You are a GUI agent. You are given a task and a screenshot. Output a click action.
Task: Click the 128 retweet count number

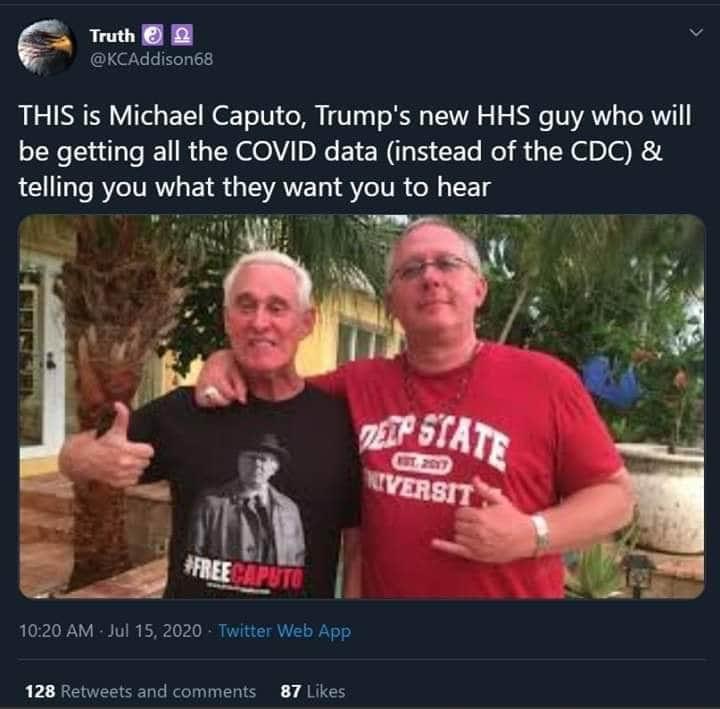click(40, 691)
